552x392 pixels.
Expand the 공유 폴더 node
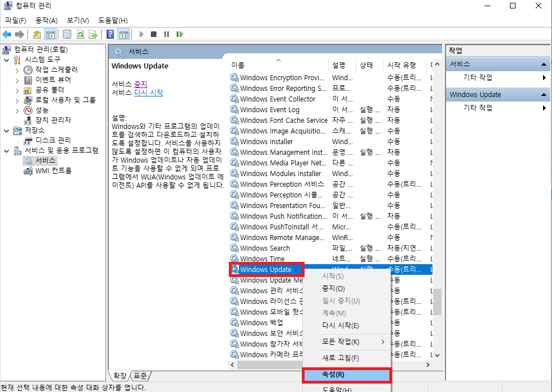point(17,91)
